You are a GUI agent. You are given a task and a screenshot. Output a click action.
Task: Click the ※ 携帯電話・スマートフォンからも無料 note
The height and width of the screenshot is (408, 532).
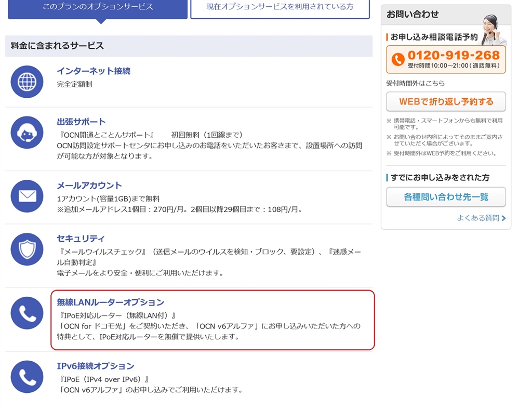pos(445,124)
